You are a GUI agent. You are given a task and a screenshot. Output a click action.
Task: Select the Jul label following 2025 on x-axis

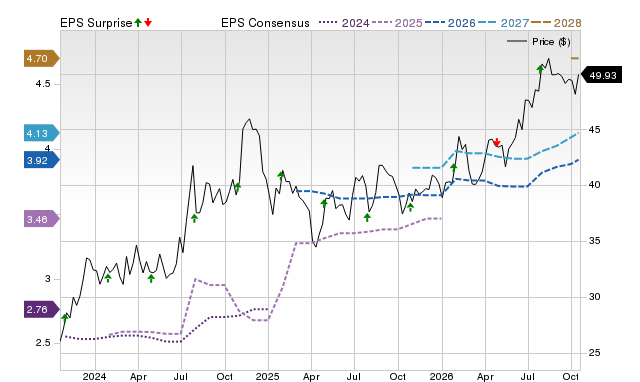[x=354, y=376]
